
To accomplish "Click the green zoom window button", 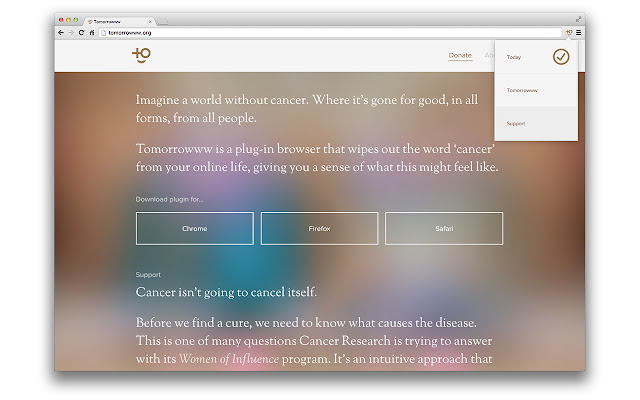I will pyautogui.click(x=76, y=20).
